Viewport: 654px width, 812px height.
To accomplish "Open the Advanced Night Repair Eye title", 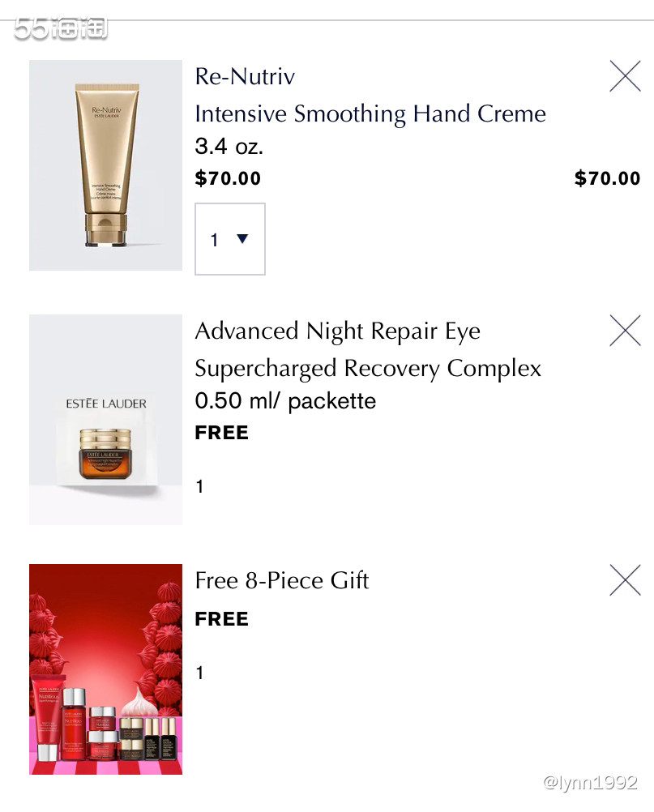I will click(337, 331).
